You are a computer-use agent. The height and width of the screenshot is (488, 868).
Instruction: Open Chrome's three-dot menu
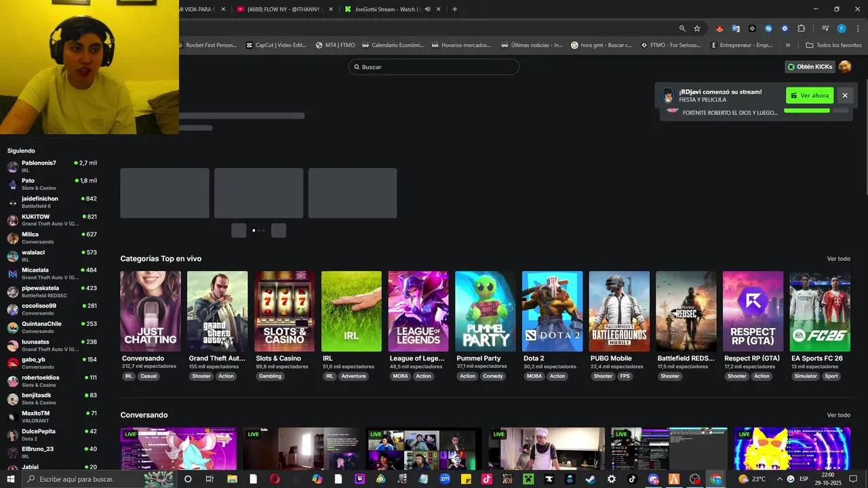click(859, 28)
